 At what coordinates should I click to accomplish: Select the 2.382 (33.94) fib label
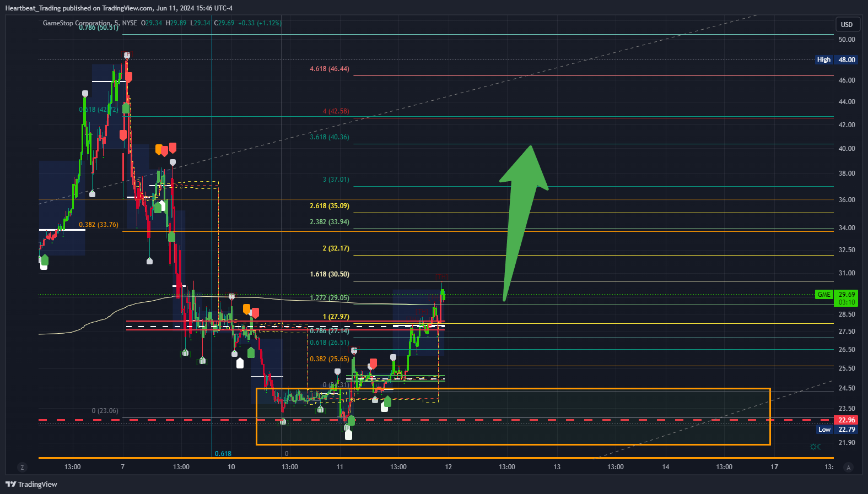(x=330, y=222)
